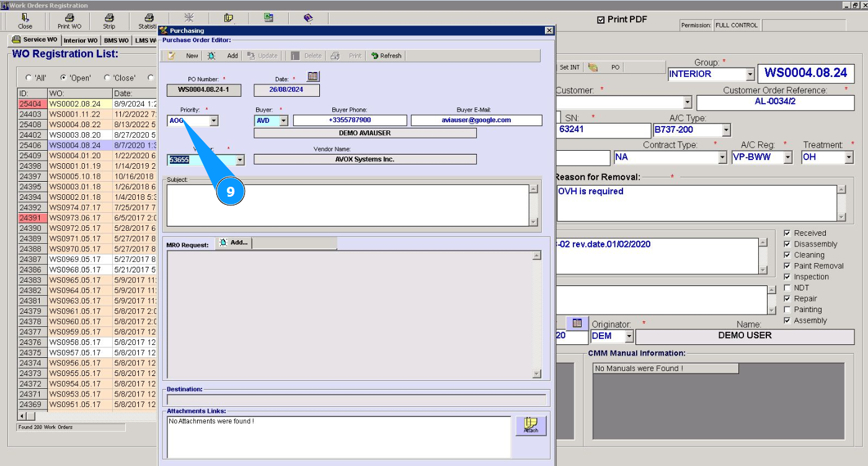Open the Buyer dropdown
The width and height of the screenshot is (868, 466).
pyautogui.click(x=283, y=121)
